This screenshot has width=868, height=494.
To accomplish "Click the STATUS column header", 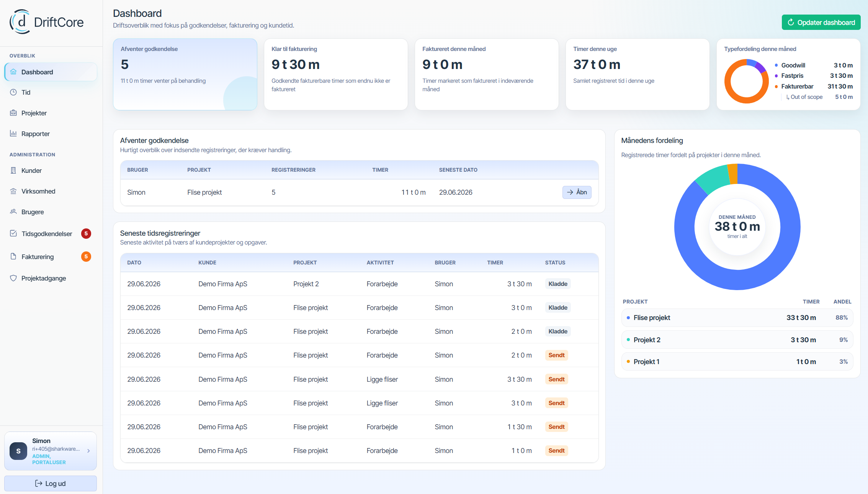I will pyautogui.click(x=555, y=263).
